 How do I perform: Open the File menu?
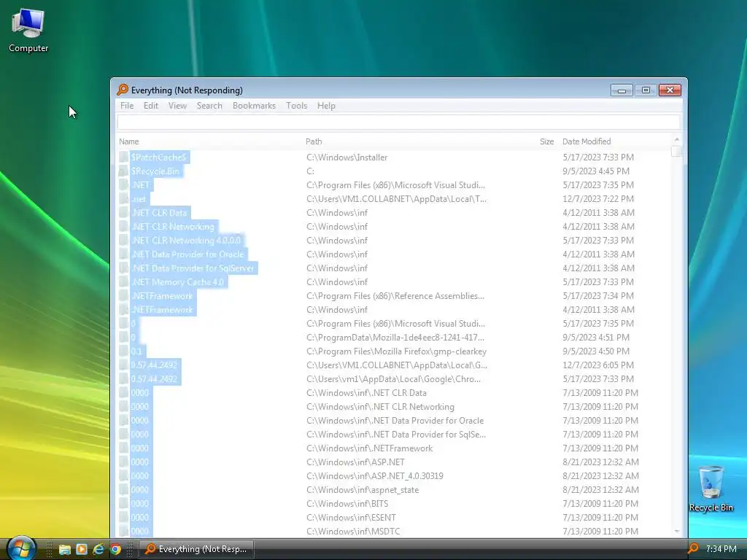[127, 106]
